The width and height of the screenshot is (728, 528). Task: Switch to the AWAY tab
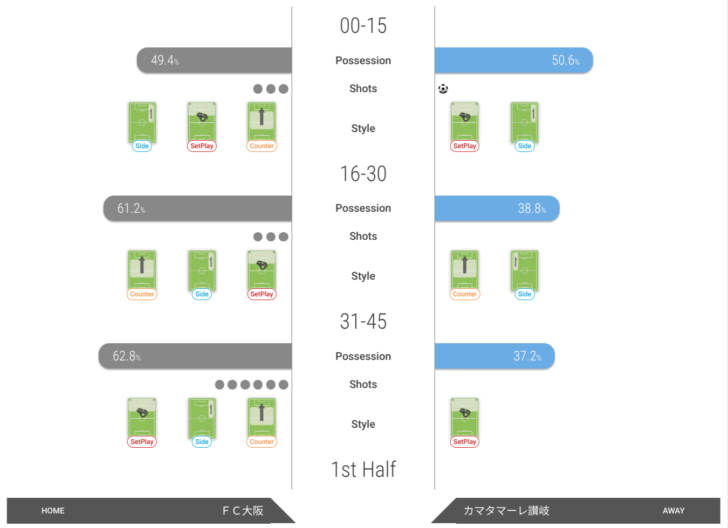[x=674, y=511]
